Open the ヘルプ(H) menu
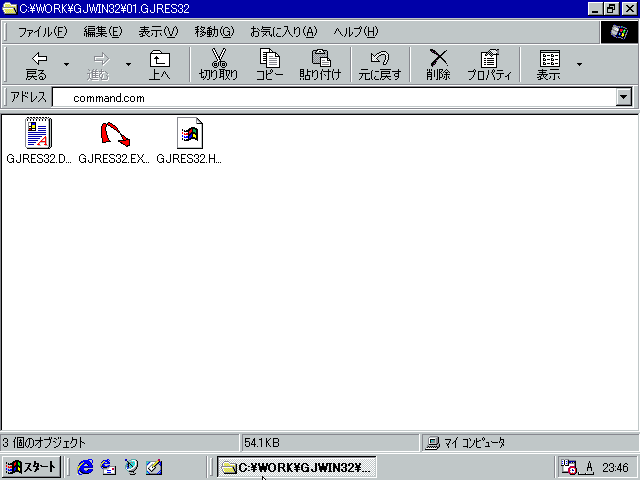This screenshot has width=640, height=480. click(356, 32)
